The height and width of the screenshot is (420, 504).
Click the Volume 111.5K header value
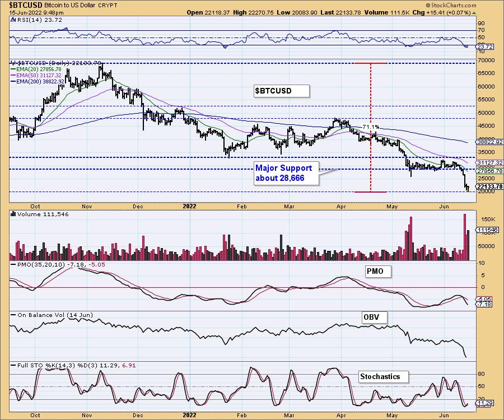pos(388,12)
